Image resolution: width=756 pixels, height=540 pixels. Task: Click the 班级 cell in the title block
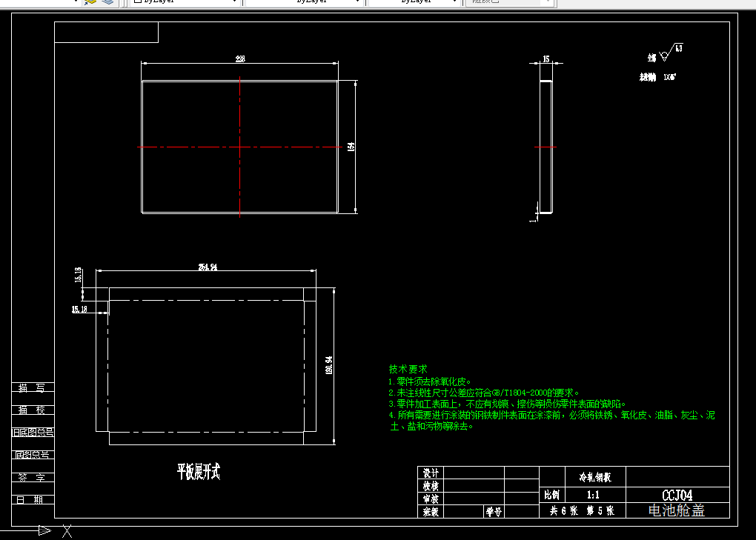(x=431, y=512)
